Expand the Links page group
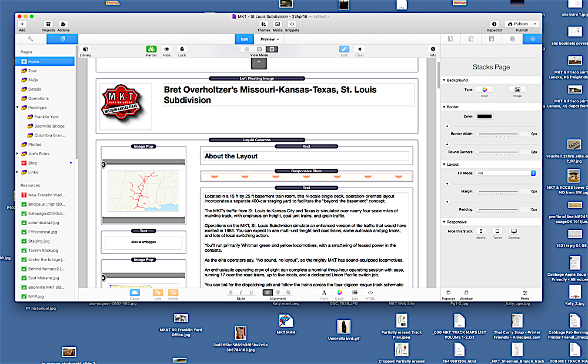588x364 pixels. (17, 172)
